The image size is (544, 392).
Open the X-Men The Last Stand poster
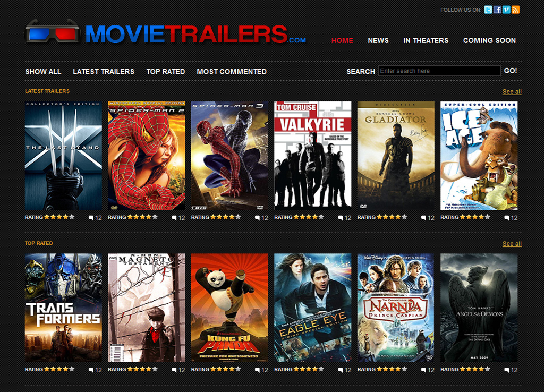pyautogui.click(x=64, y=156)
